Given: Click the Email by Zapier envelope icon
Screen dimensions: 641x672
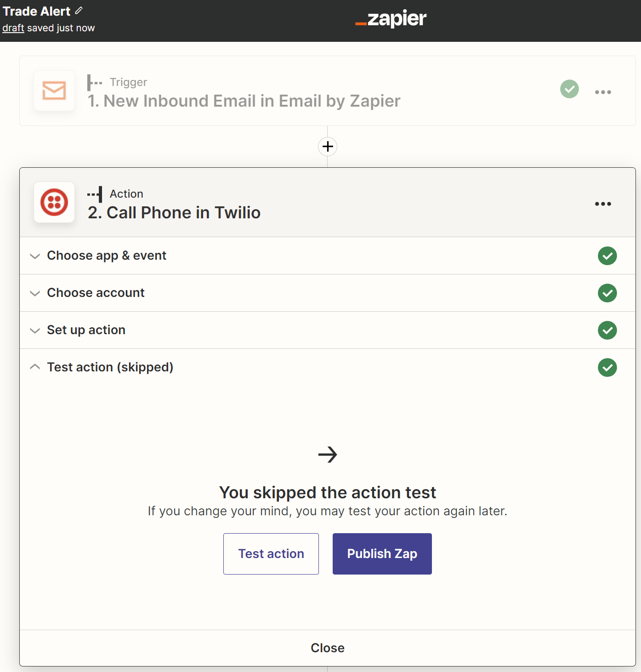Looking at the screenshot, I should [54, 91].
